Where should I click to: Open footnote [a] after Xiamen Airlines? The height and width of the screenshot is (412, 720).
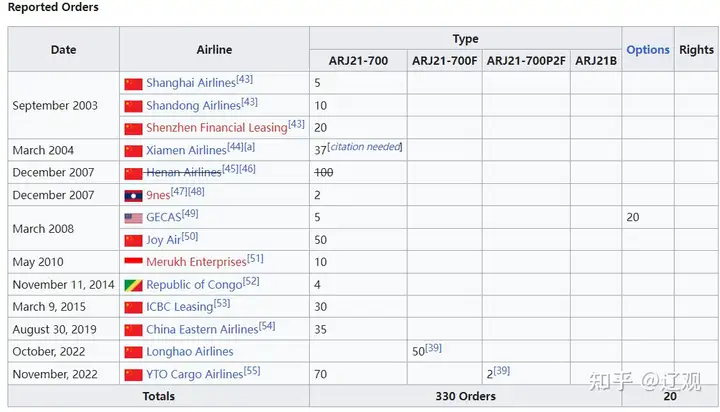click(249, 147)
